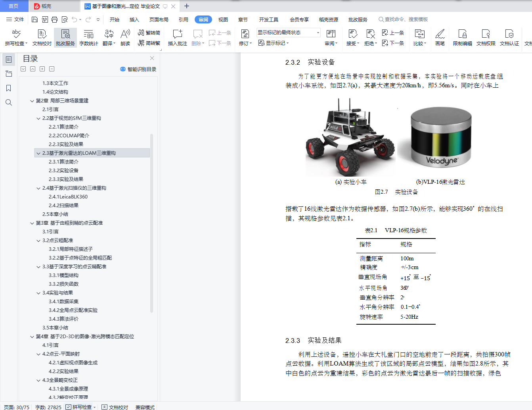Open 修订 track changes dropdown

(x=245, y=38)
